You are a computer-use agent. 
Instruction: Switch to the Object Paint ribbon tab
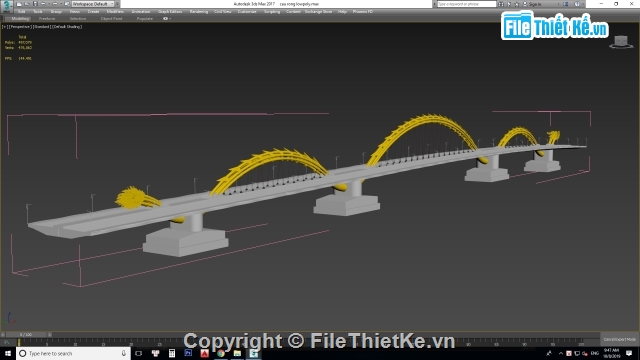pyautogui.click(x=111, y=19)
